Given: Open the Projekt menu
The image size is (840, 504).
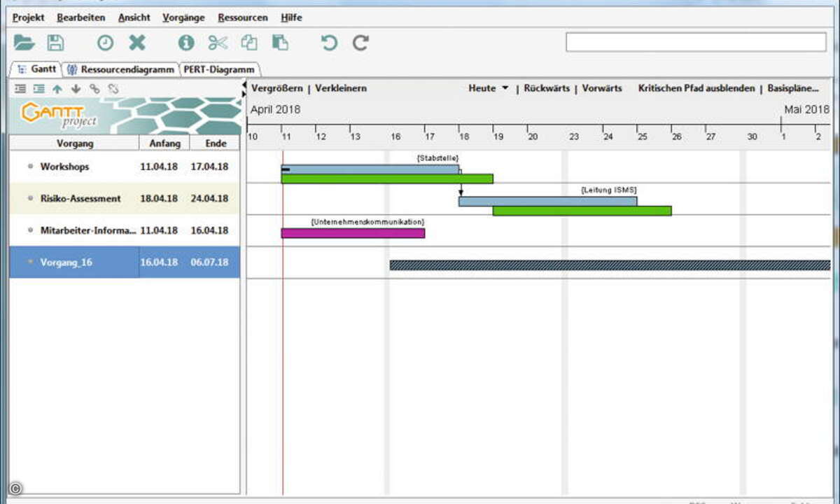Looking at the screenshot, I should tap(28, 17).
